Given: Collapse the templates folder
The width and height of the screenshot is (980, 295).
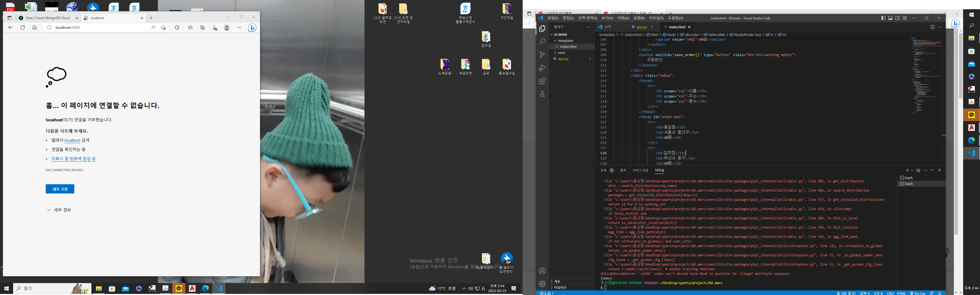Looking at the screenshot, I should 565,41.
